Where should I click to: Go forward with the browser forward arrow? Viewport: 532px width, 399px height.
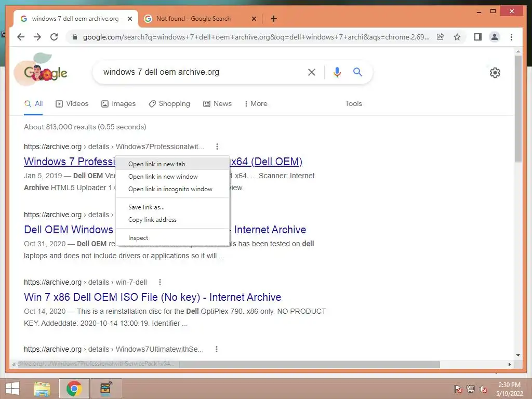click(37, 37)
